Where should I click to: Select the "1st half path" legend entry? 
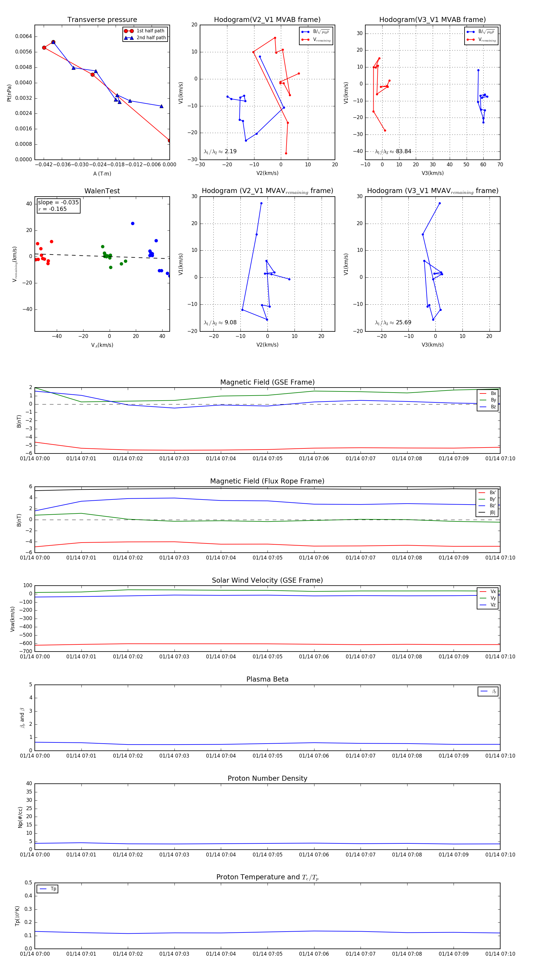(145, 31)
